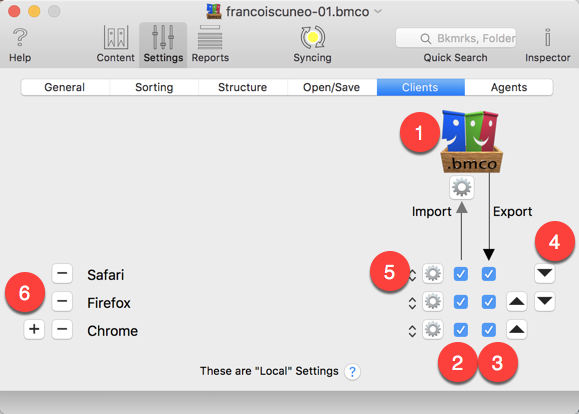Viewport: 579px width, 414px height.
Task: Open the Help toolbar item
Action: pyautogui.click(x=20, y=45)
